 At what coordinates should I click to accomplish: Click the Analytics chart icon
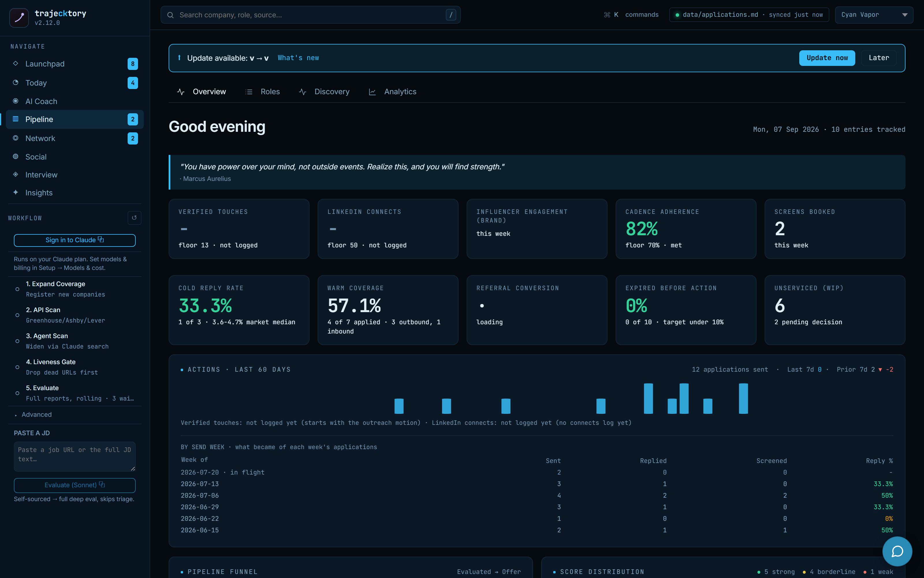pyautogui.click(x=372, y=92)
